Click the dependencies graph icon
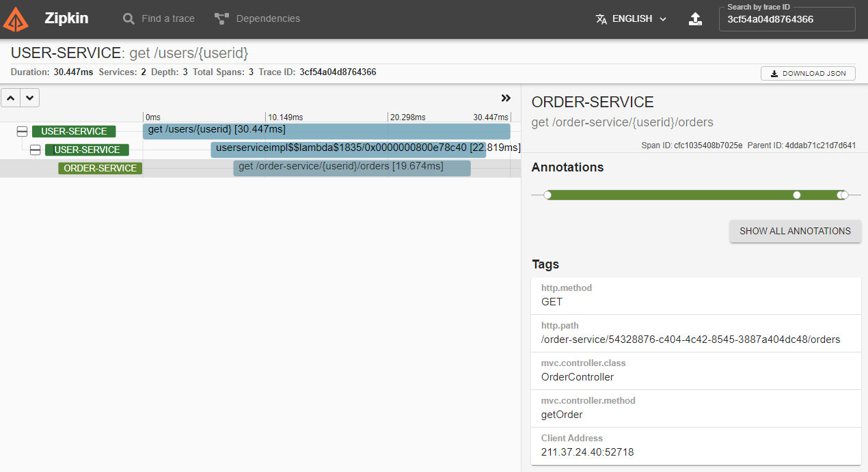The image size is (868, 472). click(x=221, y=19)
